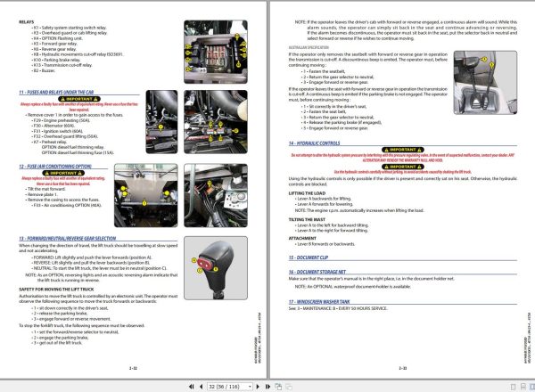Click the air conditioning cover plate photo
The height and width of the screenshot is (392, 535).
pyautogui.click(x=146, y=195)
